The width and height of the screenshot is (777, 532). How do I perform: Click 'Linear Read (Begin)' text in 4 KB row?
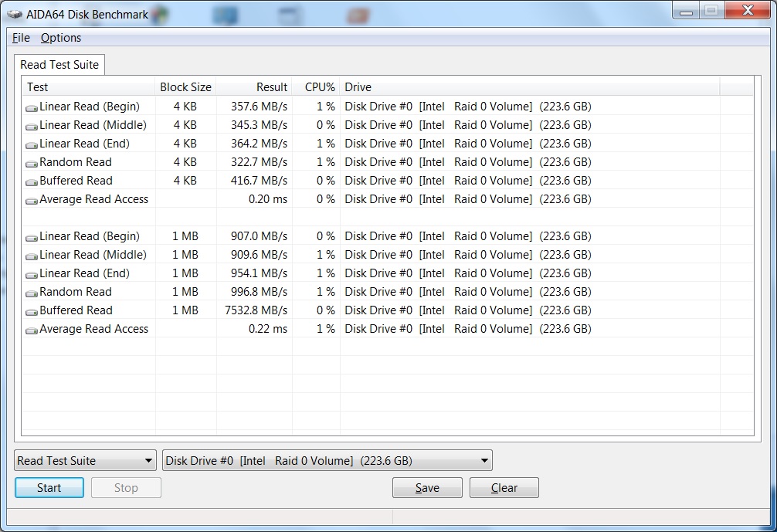point(89,107)
